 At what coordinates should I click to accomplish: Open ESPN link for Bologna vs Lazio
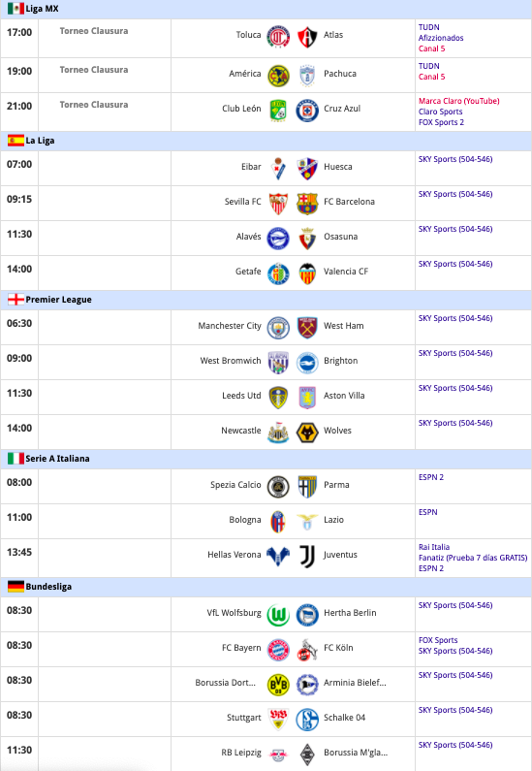tap(428, 512)
